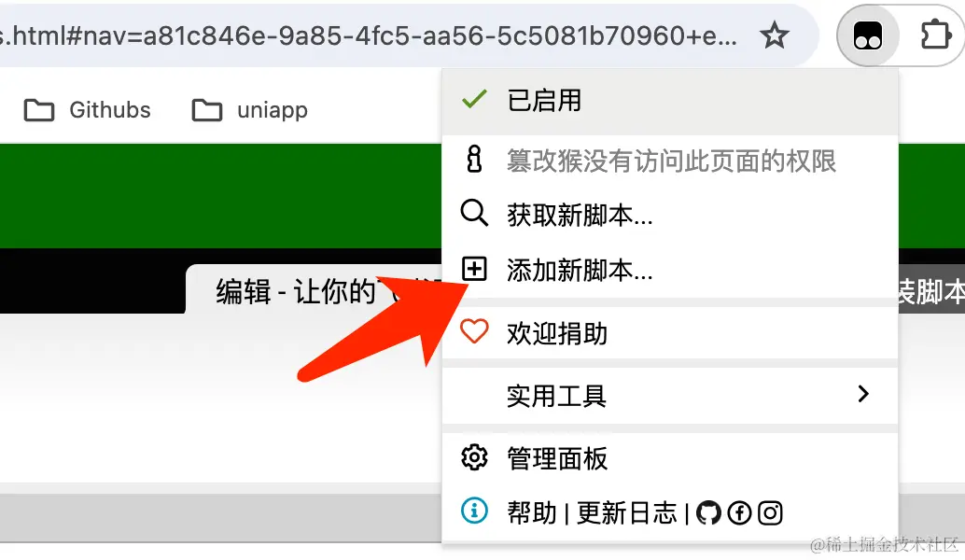Open the uniapp bookmark folder
The height and width of the screenshot is (560, 965).
click(250, 110)
